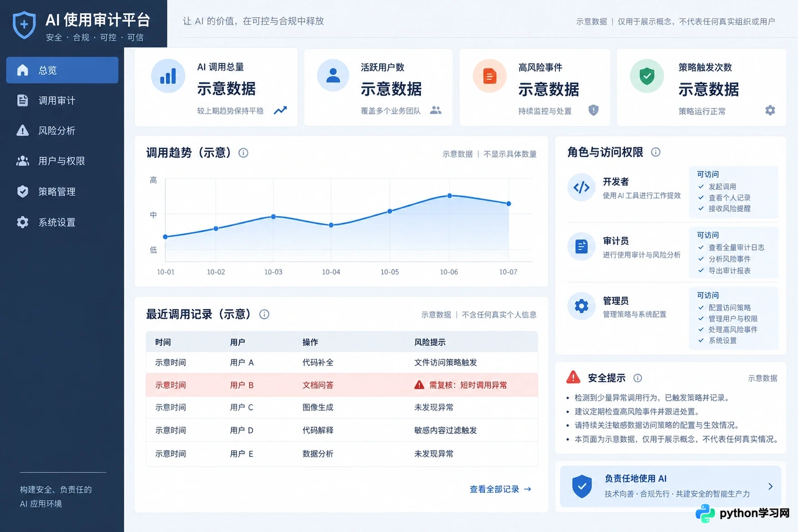Click 代码补全 in the 用户 A row
798x532 pixels.
click(318, 362)
